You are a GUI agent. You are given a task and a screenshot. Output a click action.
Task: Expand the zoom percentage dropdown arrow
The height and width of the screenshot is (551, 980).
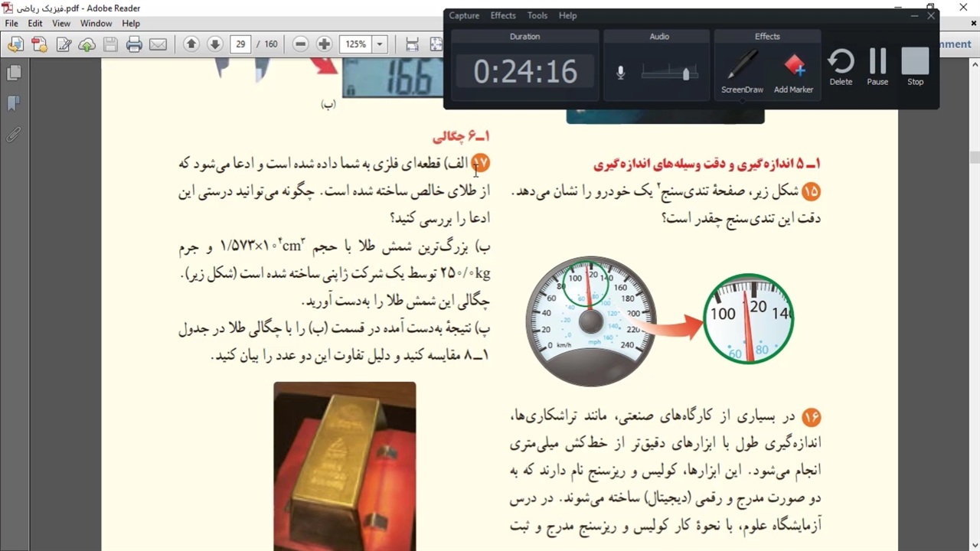tap(380, 44)
